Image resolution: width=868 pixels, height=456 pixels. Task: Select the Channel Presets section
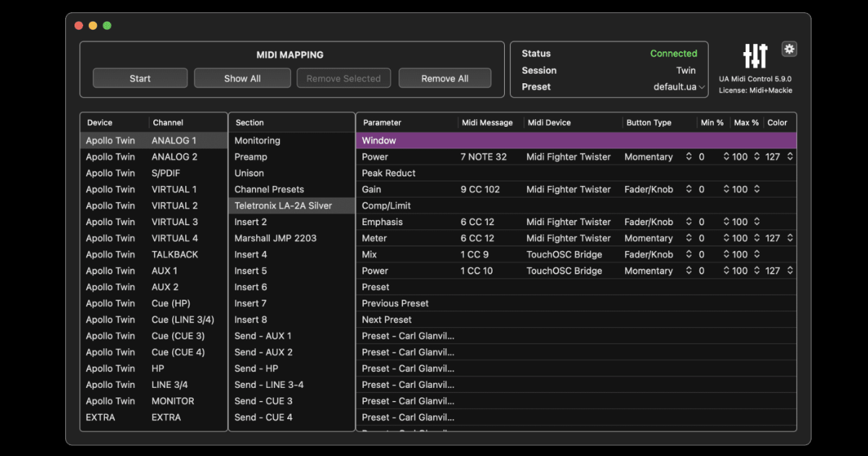tap(292, 190)
